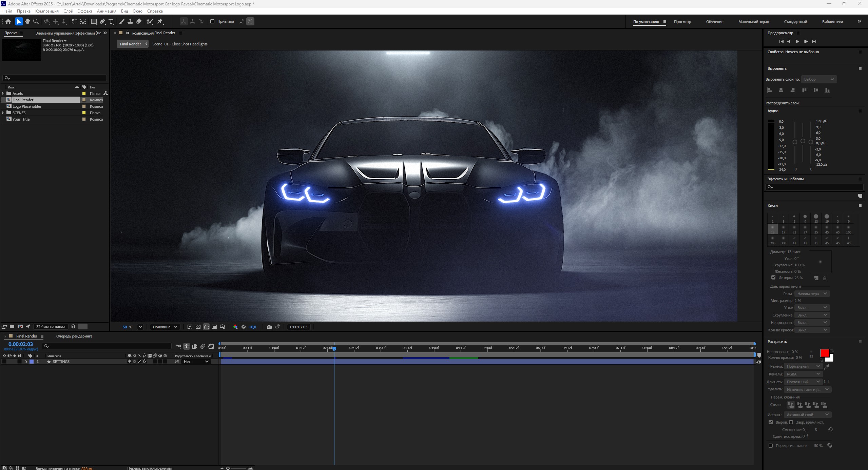Open the Половина resolution dropdown
The image size is (868, 470).
[x=165, y=327]
